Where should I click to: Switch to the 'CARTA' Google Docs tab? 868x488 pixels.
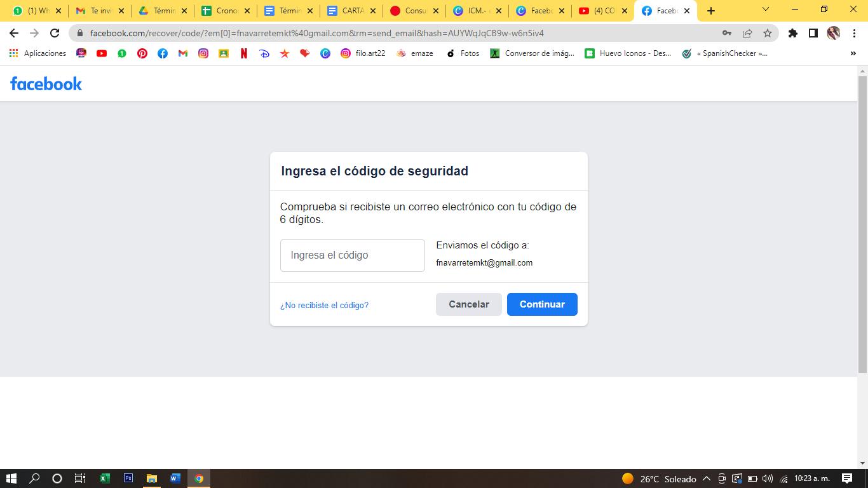352,11
